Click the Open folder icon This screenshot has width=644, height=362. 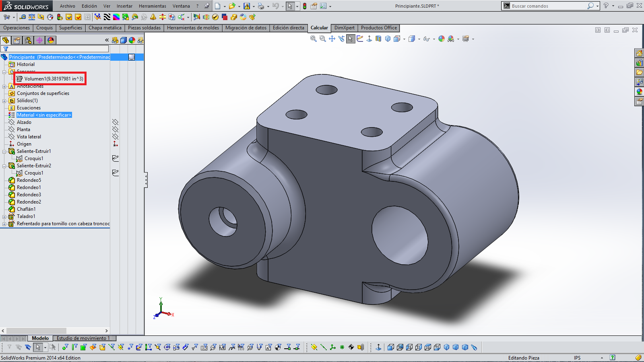pyautogui.click(x=232, y=6)
